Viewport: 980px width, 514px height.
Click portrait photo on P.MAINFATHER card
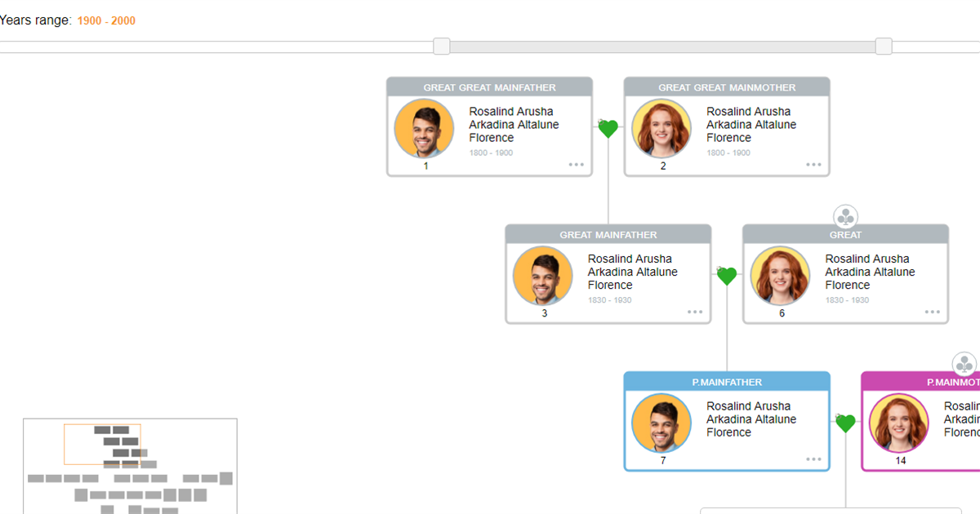(661, 423)
